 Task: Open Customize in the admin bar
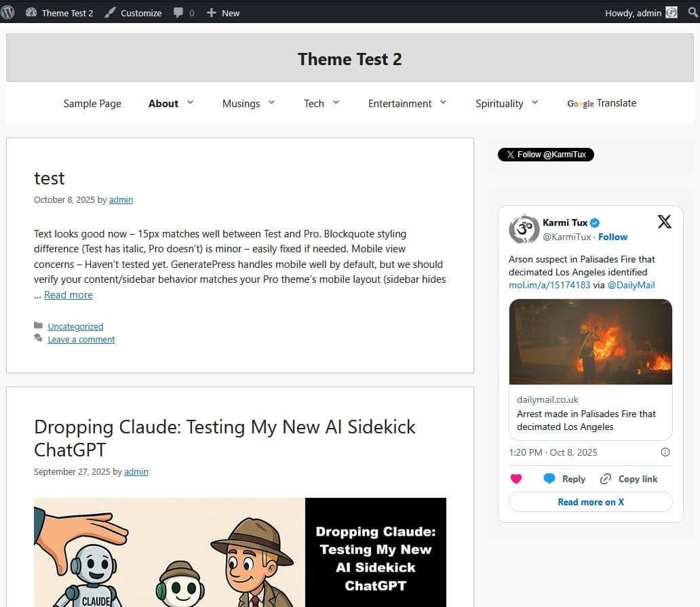point(134,12)
